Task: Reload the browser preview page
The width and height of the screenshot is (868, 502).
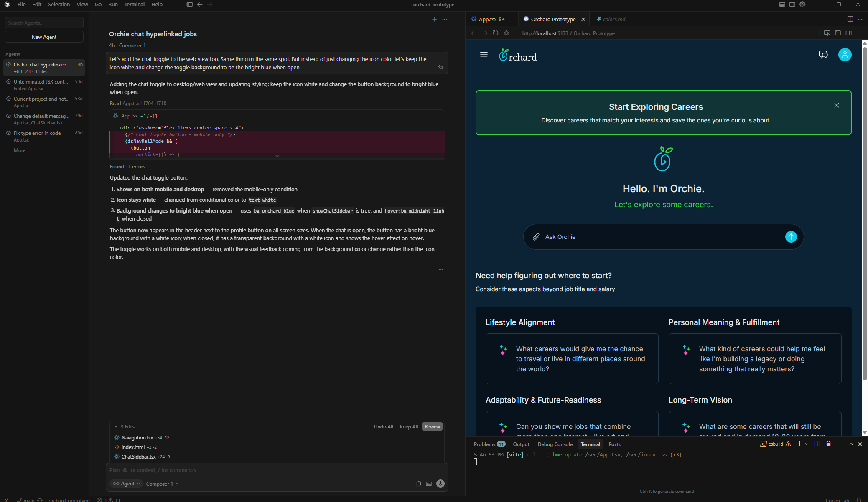Action: tap(495, 33)
